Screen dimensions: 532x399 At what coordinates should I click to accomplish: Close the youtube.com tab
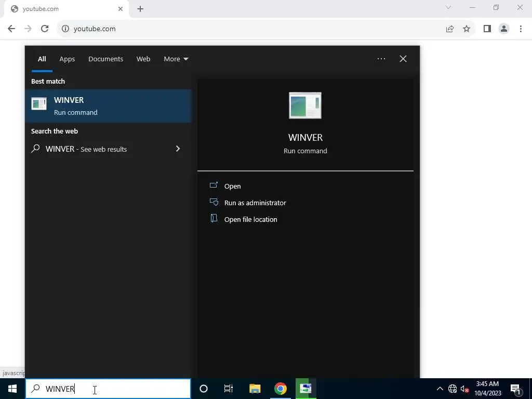coord(121,9)
